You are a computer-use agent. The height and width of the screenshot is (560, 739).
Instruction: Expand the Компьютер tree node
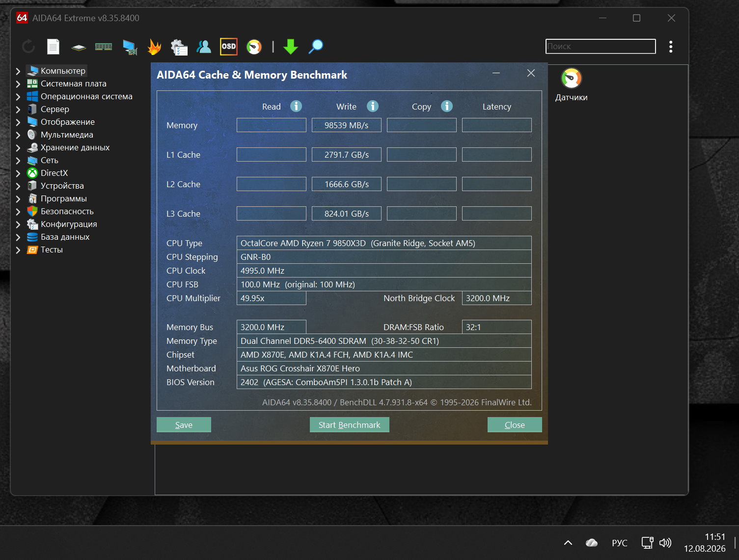(18, 71)
